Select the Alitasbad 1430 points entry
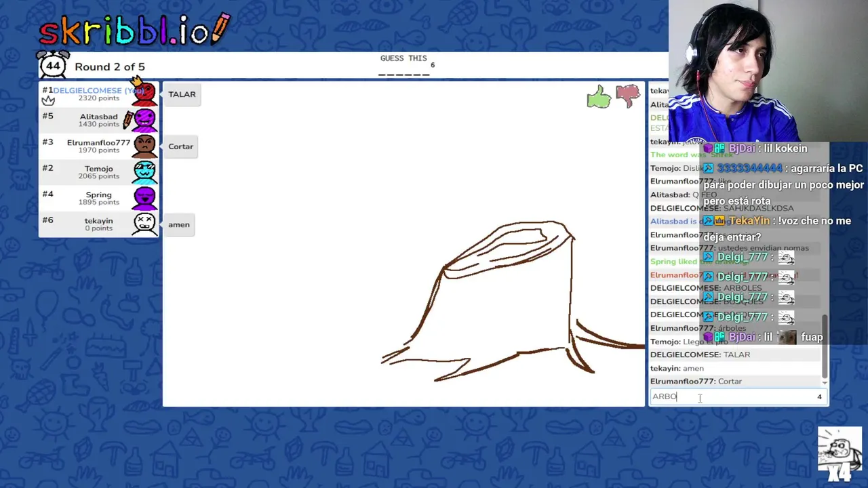Image resolution: width=868 pixels, height=488 pixels. (x=99, y=120)
